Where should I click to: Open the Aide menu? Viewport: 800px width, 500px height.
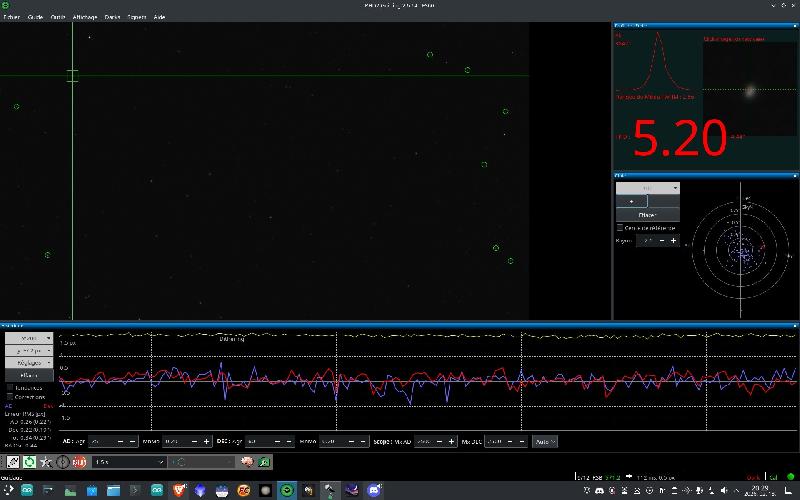click(159, 17)
